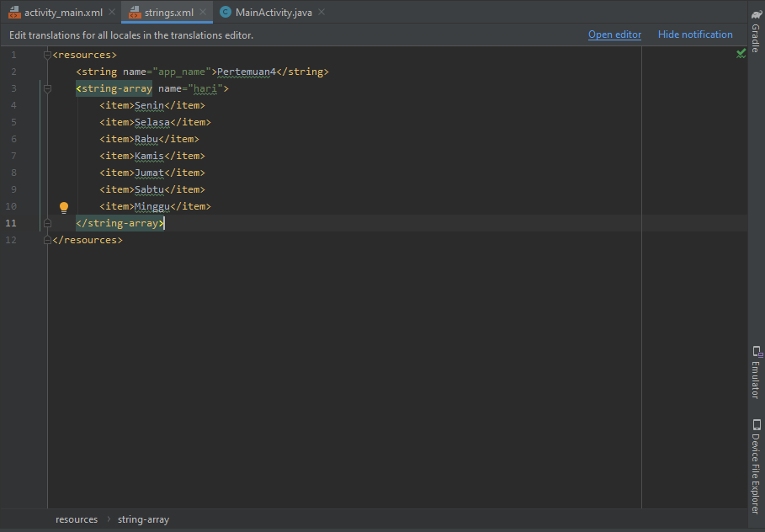Click the Selasa item text
Image resolution: width=765 pixels, height=532 pixels.
pyautogui.click(x=152, y=122)
